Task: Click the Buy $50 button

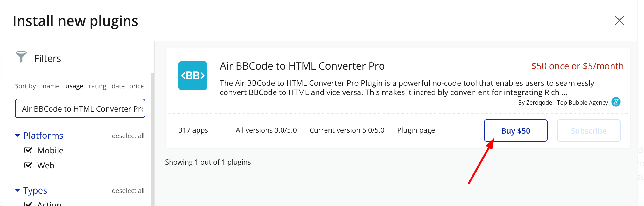Action: (515, 130)
